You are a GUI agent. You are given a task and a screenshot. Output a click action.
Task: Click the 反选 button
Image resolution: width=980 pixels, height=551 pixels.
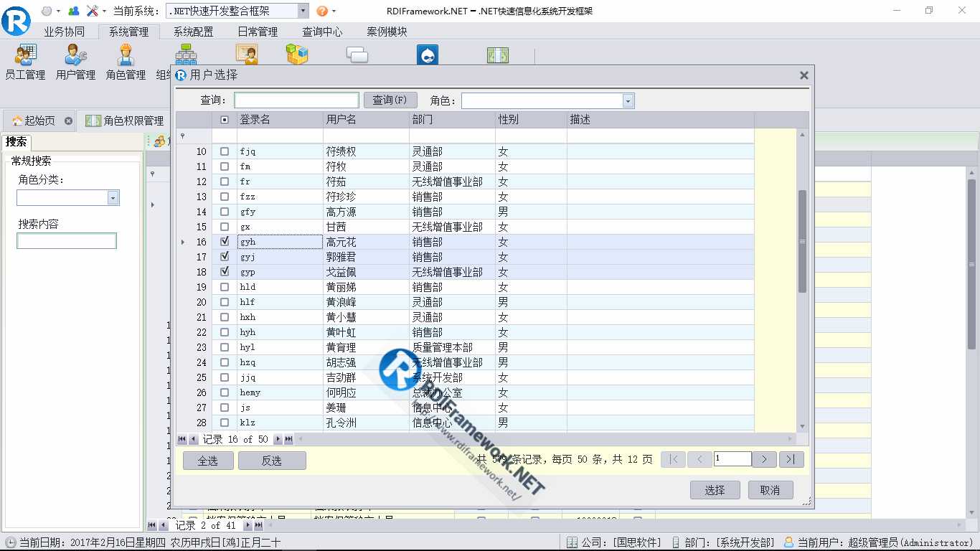tap(272, 461)
